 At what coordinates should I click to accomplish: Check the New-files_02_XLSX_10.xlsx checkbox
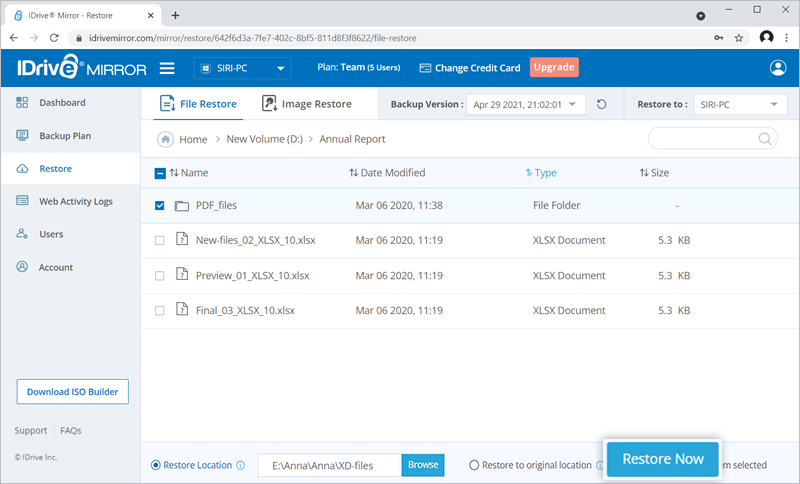tap(160, 240)
